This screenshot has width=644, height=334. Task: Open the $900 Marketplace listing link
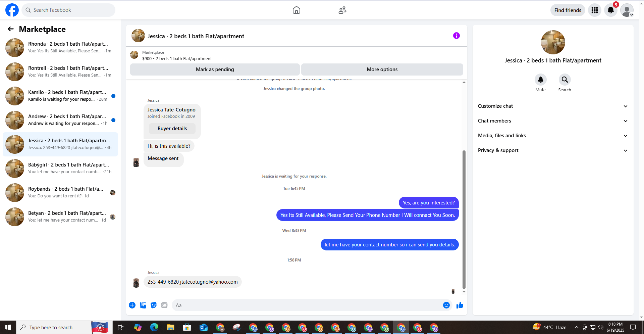pos(177,58)
